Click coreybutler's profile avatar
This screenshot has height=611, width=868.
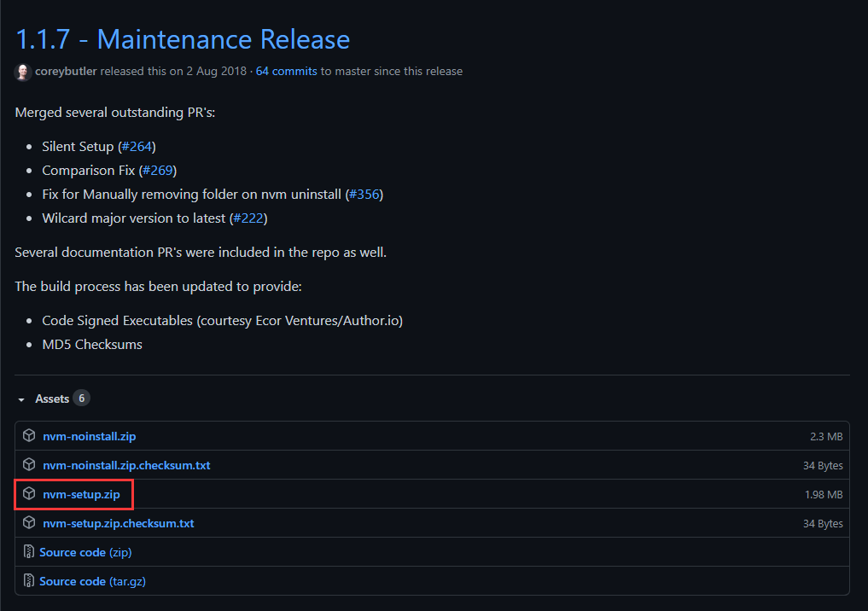[x=22, y=72]
